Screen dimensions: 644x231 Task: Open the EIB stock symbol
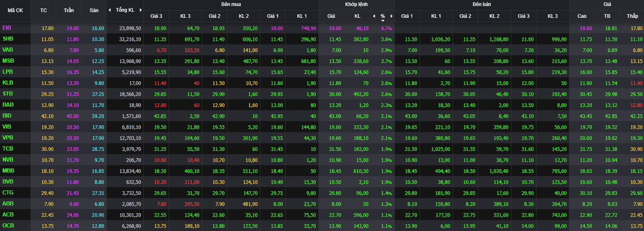pos(7,28)
